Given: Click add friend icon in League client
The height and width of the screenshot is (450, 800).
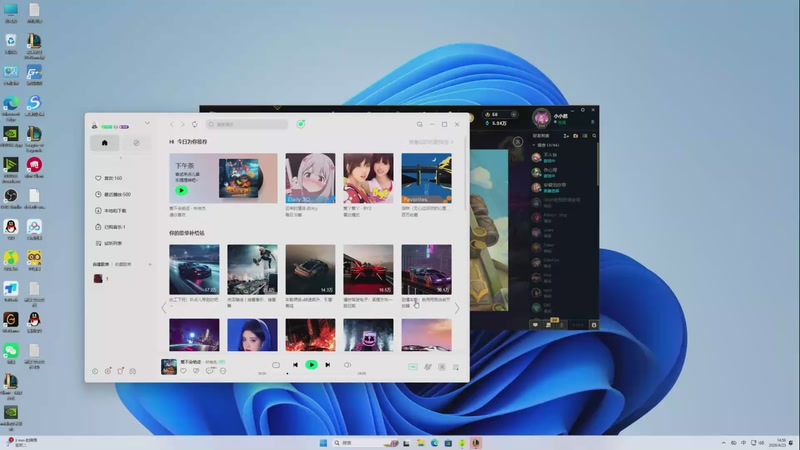Looking at the screenshot, I should [566, 136].
